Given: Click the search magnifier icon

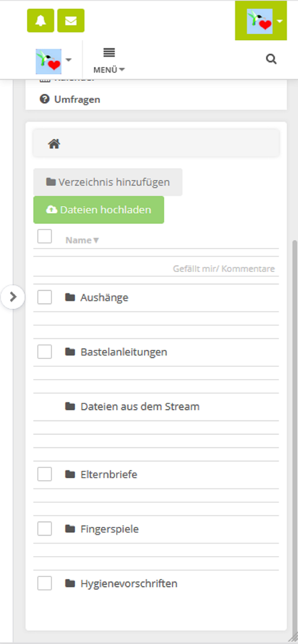Looking at the screenshot, I should (271, 59).
